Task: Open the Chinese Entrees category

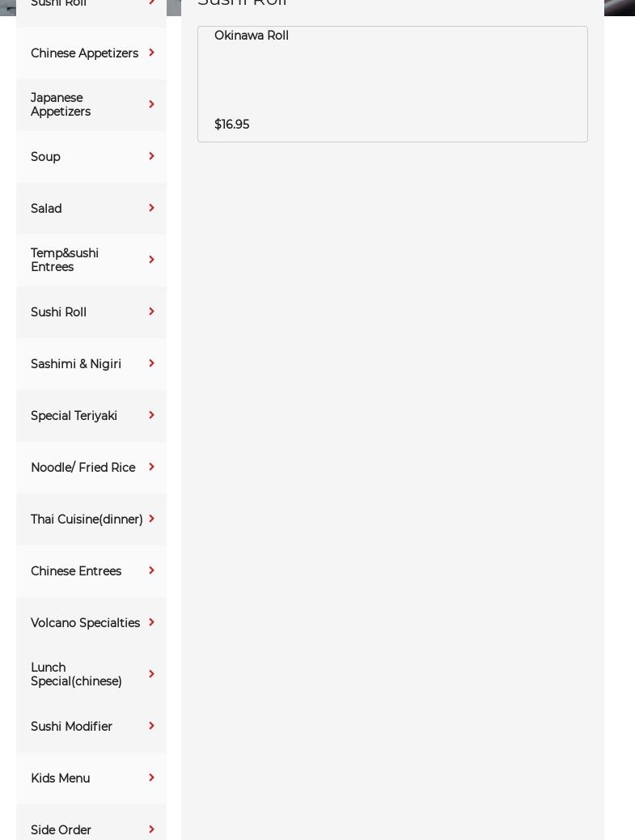Action: coord(76,571)
